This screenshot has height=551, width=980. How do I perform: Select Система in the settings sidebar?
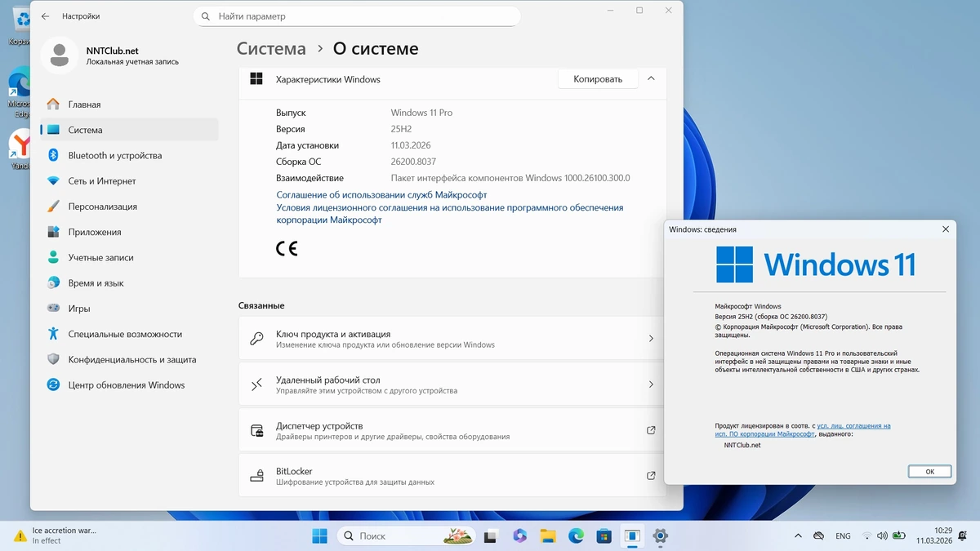[x=129, y=130]
